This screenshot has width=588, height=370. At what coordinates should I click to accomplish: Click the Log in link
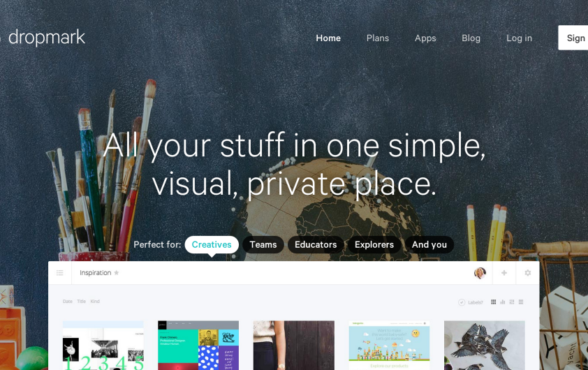tap(519, 38)
